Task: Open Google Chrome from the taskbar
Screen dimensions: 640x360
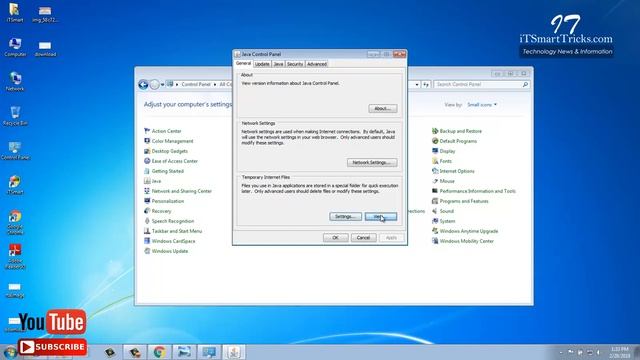Action: [x=160, y=352]
